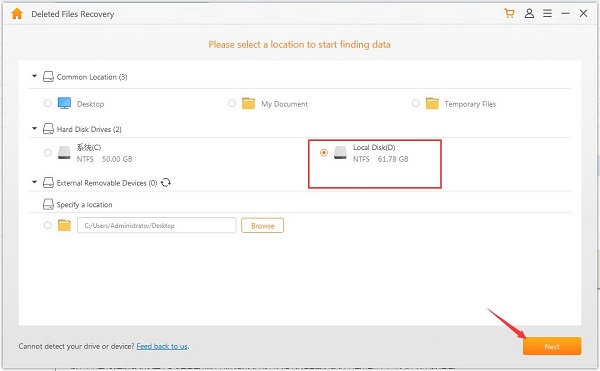Minimize the Deleted Files Recovery window
This screenshot has height=371, width=600.
point(565,14)
